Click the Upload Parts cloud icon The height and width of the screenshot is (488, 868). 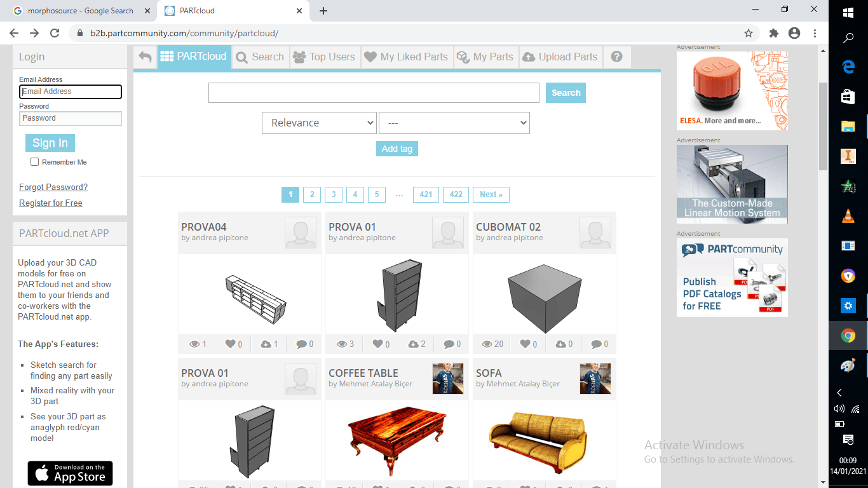(x=529, y=57)
